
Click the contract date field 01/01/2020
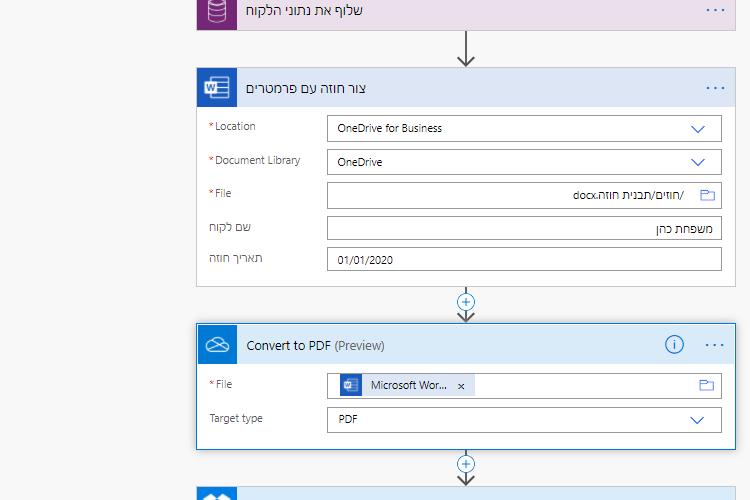coord(524,259)
